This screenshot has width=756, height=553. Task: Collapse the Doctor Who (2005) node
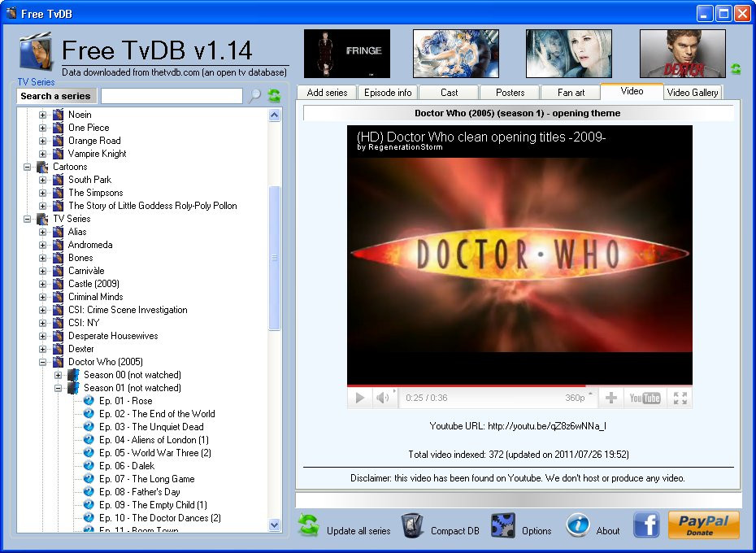[43, 362]
